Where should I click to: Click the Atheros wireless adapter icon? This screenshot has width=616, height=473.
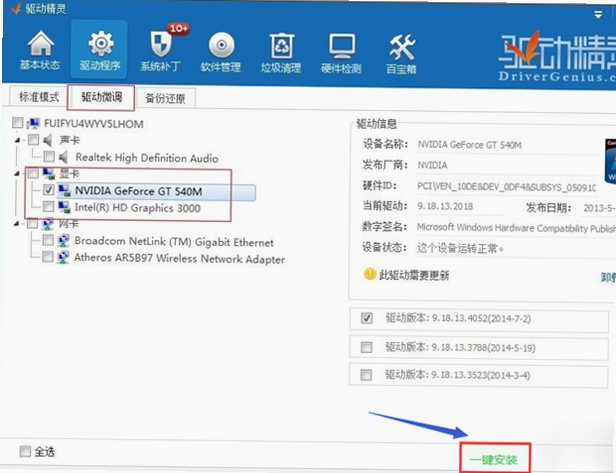pyautogui.click(x=63, y=257)
